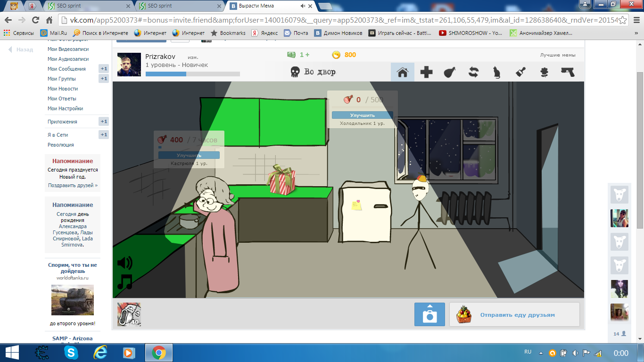Mute tab audio via speaker icon on tab
The height and width of the screenshot is (362, 644).
coord(303,6)
